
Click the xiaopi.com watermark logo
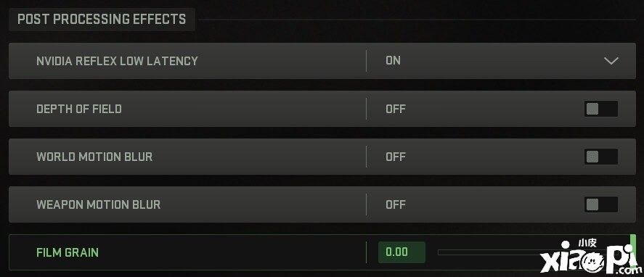[590, 257]
